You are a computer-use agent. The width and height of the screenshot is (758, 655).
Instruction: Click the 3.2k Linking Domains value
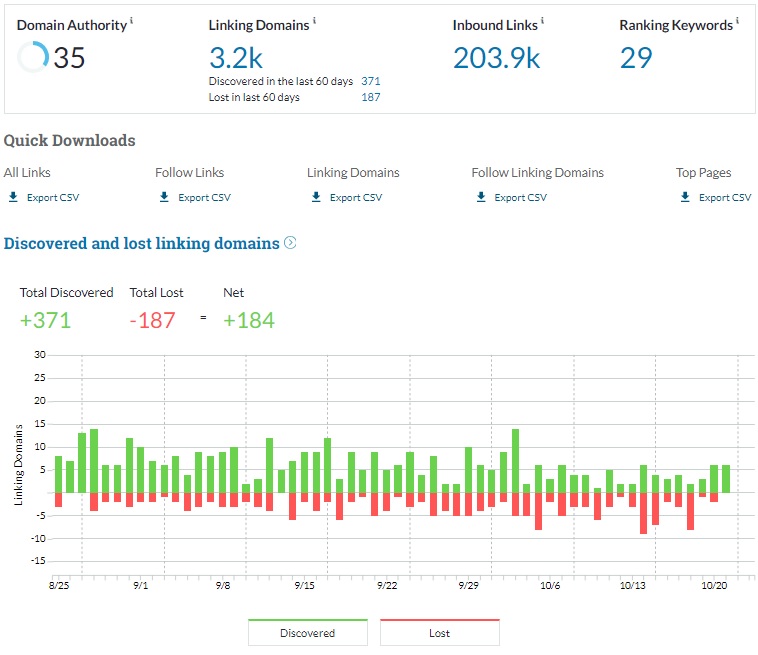[x=236, y=58]
